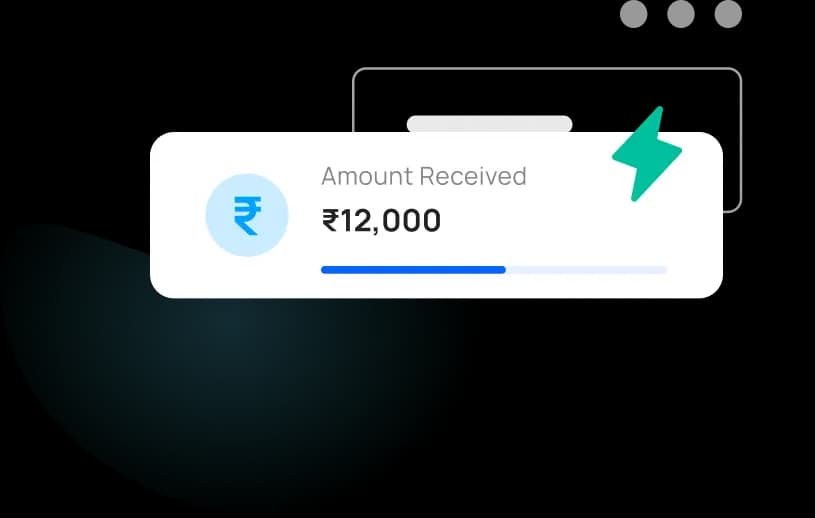Click the gray pill placeholder bar
The image size is (815, 518).
point(490,124)
